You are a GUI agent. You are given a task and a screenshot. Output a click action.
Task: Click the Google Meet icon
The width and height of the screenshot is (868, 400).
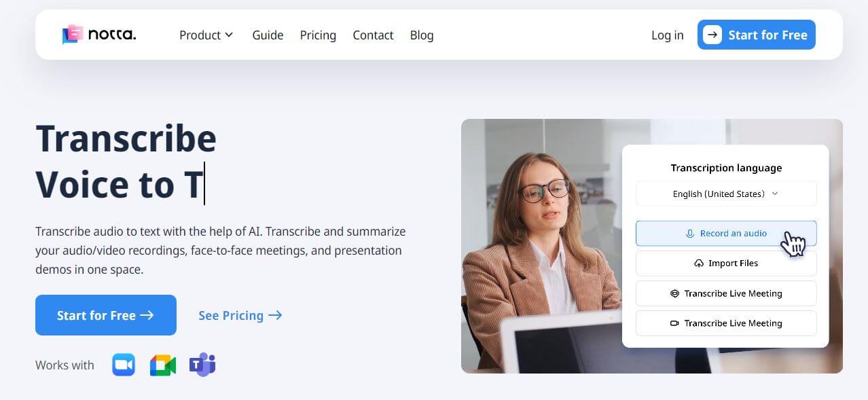163,365
